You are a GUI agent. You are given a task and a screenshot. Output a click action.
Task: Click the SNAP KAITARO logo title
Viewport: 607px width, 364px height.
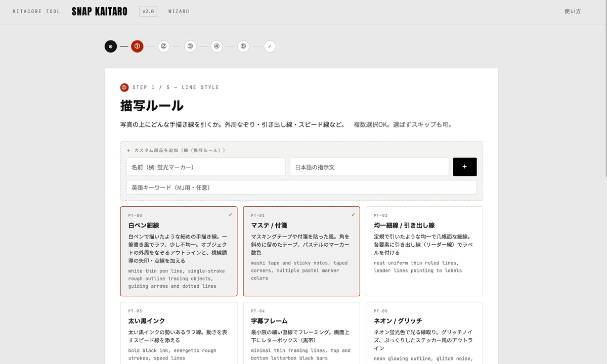pyautogui.click(x=100, y=11)
